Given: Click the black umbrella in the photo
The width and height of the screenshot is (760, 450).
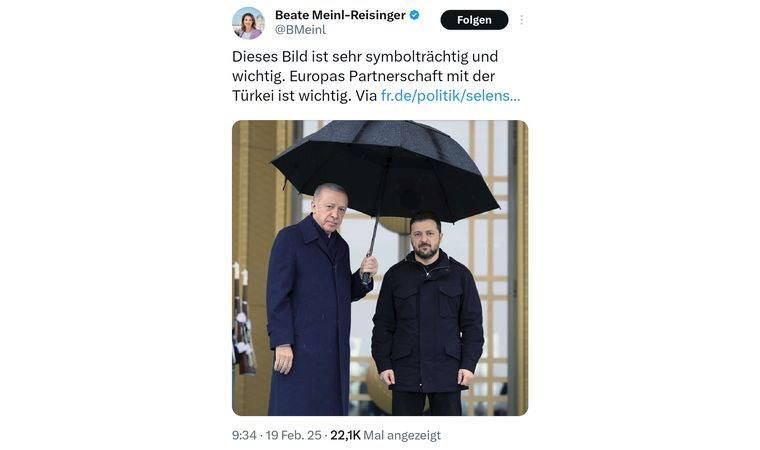Looking at the screenshot, I should [385, 170].
